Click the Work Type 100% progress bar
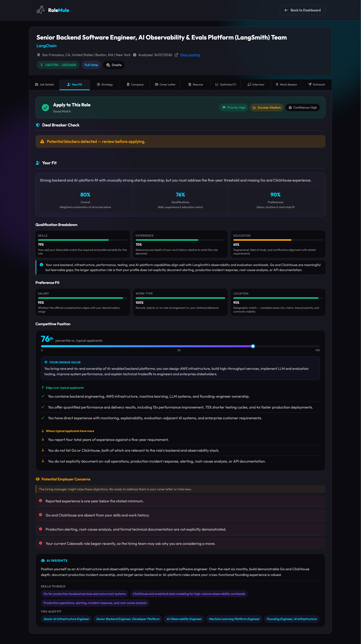 [180, 298]
